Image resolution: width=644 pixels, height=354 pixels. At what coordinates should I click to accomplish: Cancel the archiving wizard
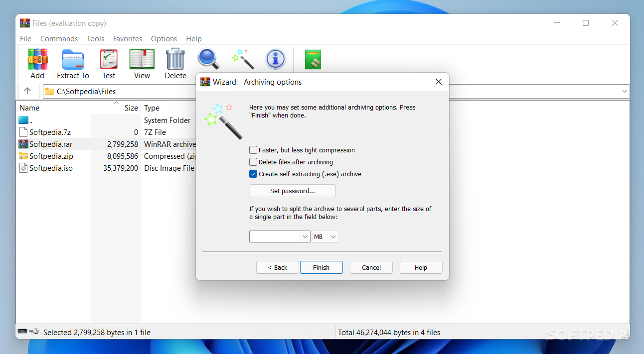tap(371, 267)
